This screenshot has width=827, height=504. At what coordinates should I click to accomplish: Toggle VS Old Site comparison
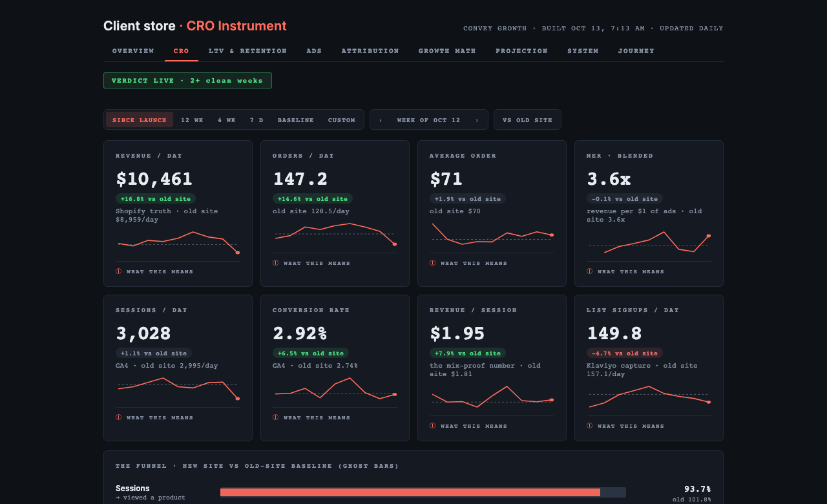click(527, 120)
